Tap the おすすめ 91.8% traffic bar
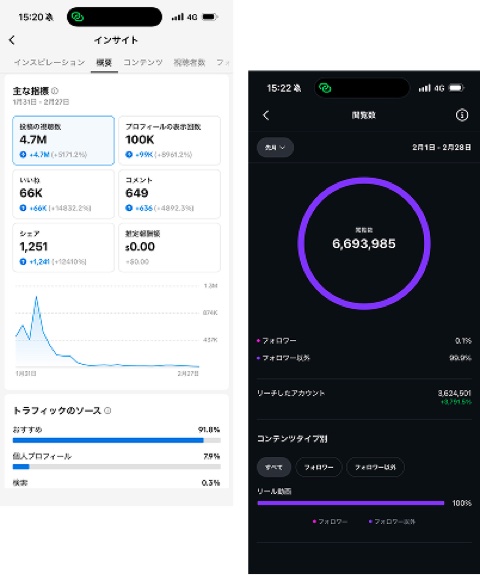The width and height of the screenshot is (480, 575). coord(117,440)
